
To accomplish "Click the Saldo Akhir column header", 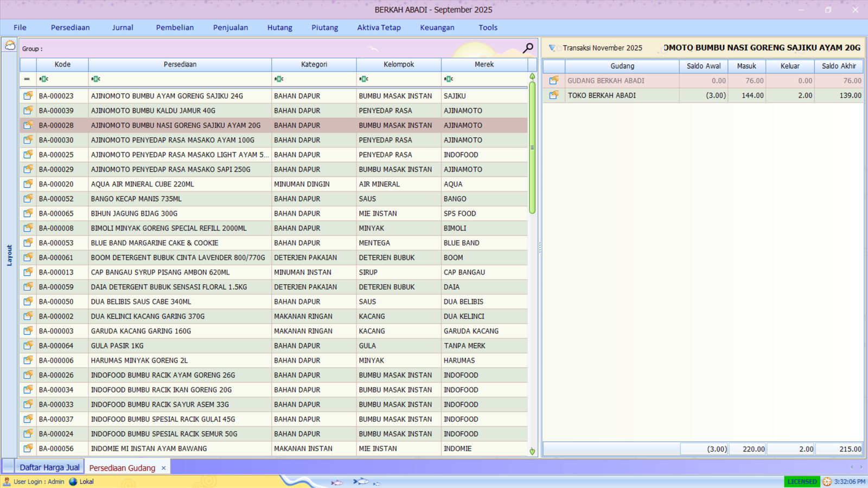I will [838, 66].
